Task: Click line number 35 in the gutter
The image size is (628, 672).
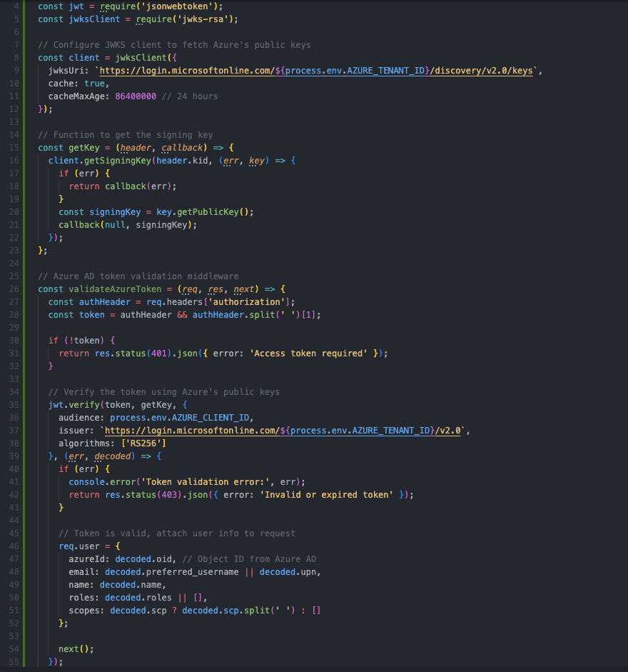Action: [x=16, y=404]
